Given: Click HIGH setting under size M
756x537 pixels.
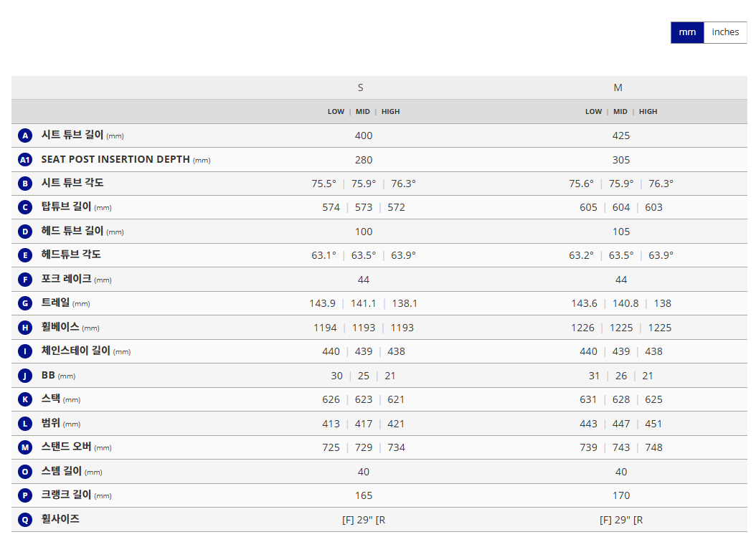Looking at the screenshot, I should [648, 112].
